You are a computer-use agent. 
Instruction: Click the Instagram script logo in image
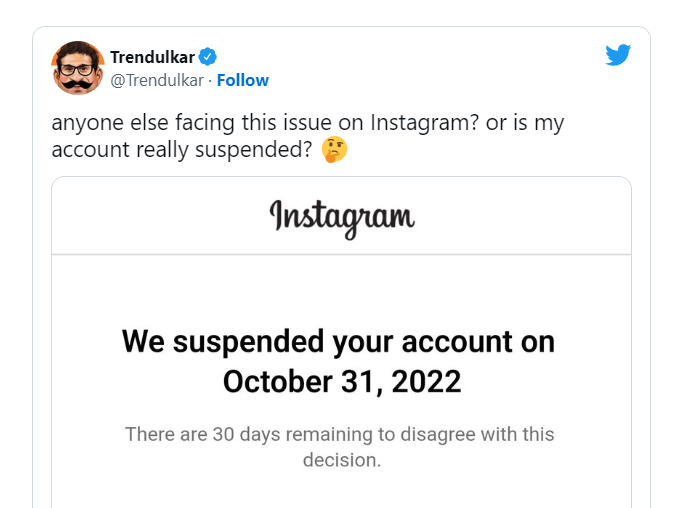(x=341, y=217)
